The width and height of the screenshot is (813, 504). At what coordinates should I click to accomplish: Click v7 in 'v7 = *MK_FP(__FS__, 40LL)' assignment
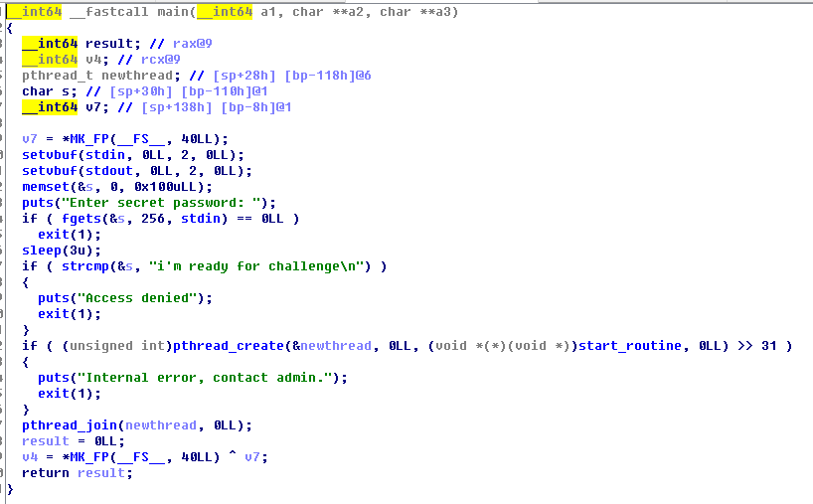pyautogui.click(x=30, y=139)
